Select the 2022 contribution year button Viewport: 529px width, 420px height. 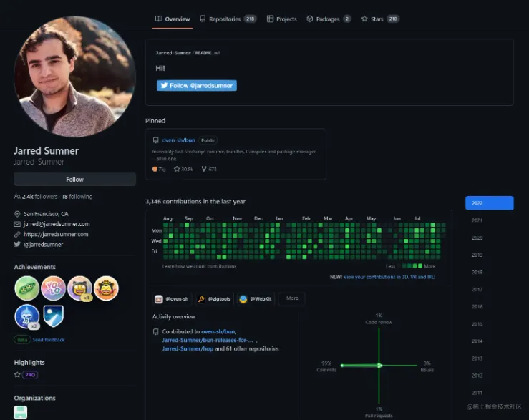[489, 203]
